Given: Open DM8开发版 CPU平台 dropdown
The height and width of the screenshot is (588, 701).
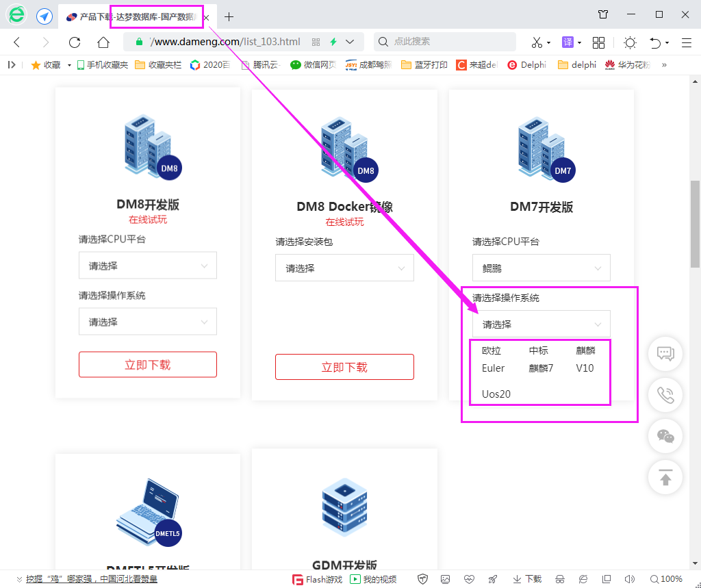Looking at the screenshot, I should click(148, 265).
